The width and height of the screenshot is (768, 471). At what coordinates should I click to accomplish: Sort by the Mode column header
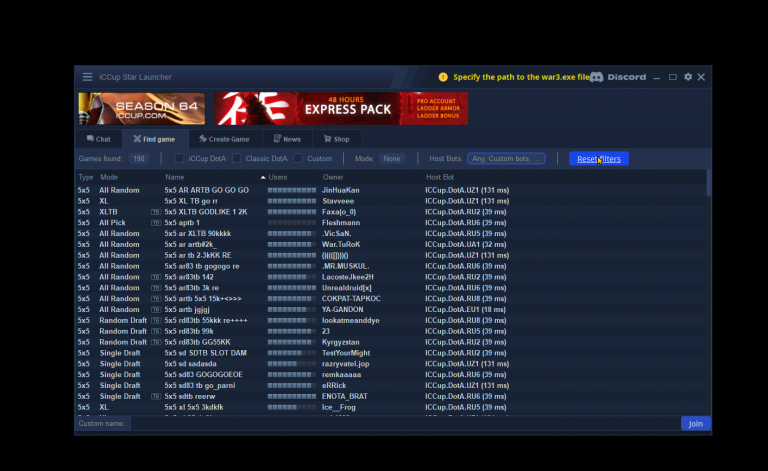pyautogui.click(x=109, y=177)
